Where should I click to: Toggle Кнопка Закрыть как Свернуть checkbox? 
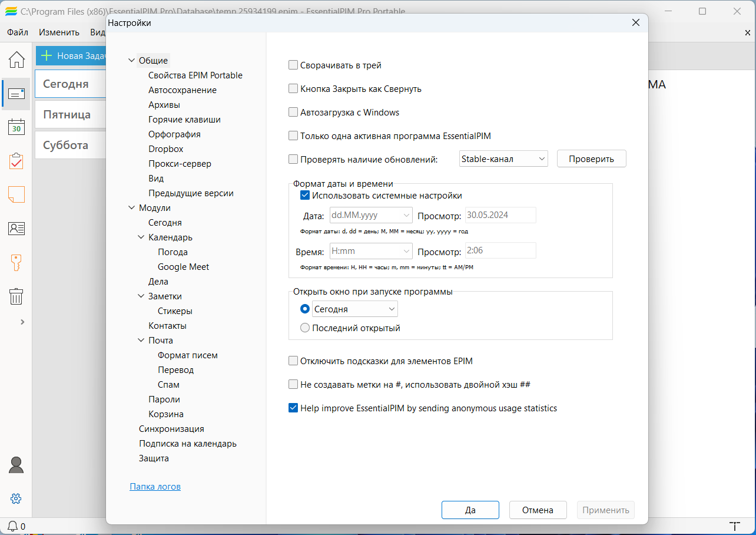(293, 89)
